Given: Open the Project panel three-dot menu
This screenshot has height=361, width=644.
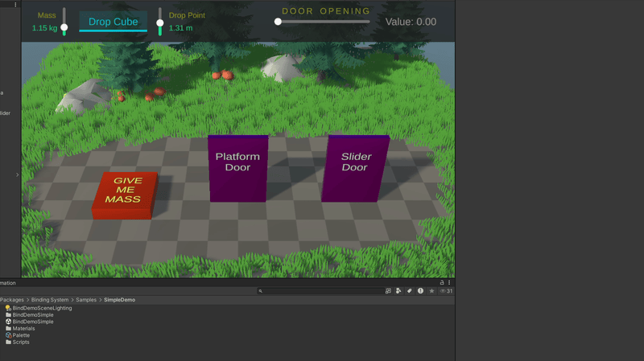Looking at the screenshot, I should point(449,283).
